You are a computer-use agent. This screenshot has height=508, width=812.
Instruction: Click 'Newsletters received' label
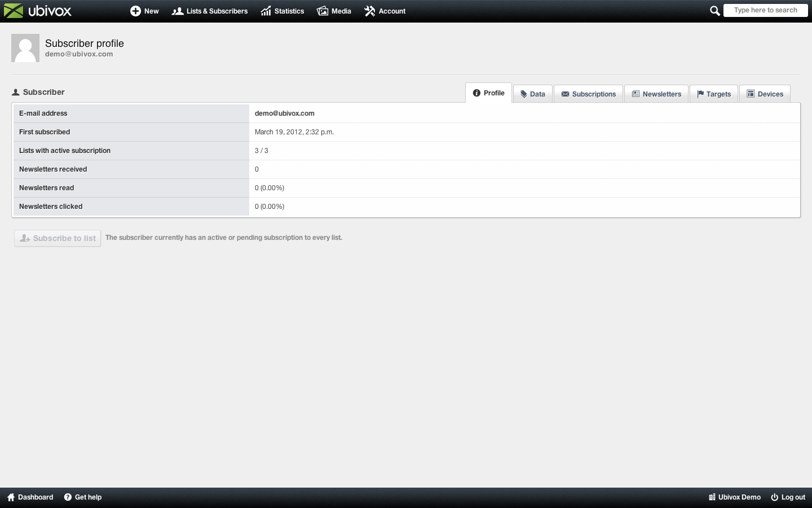53,169
